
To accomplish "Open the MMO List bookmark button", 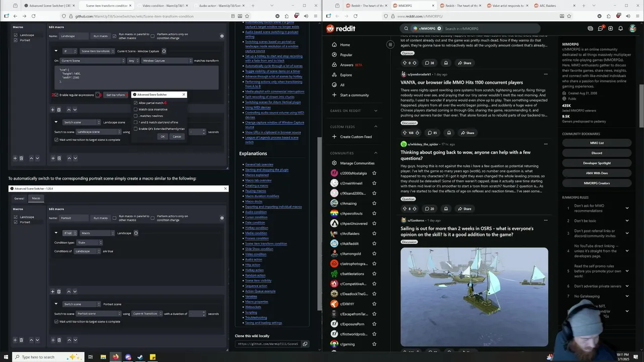I will pyautogui.click(x=597, y=143).
